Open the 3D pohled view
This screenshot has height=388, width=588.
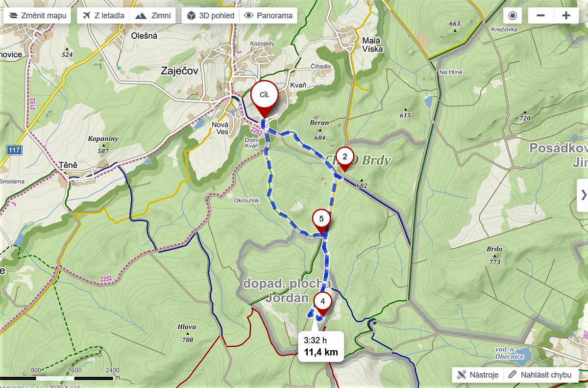[211, 16]
